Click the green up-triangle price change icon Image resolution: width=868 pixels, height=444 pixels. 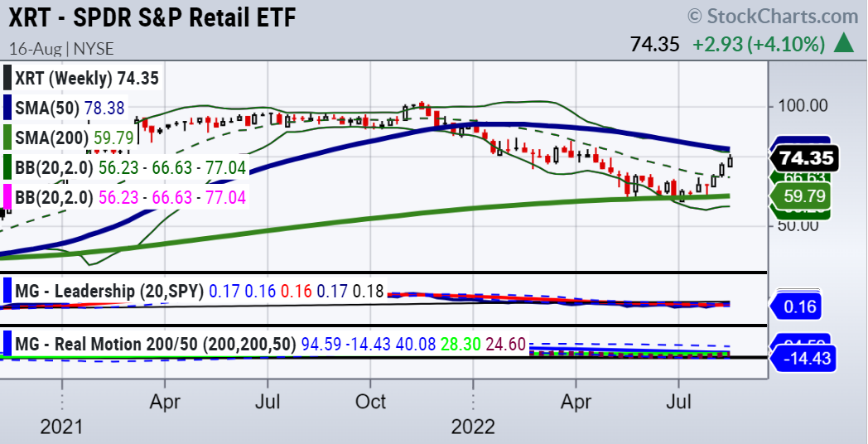pos(844,43)
